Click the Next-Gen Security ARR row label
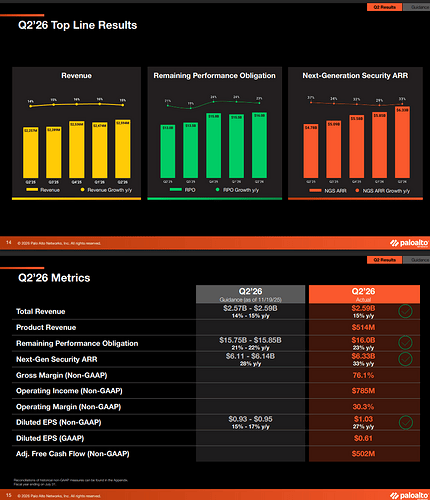The height and width of the screenshot is (500, 430). click(57, 359)
